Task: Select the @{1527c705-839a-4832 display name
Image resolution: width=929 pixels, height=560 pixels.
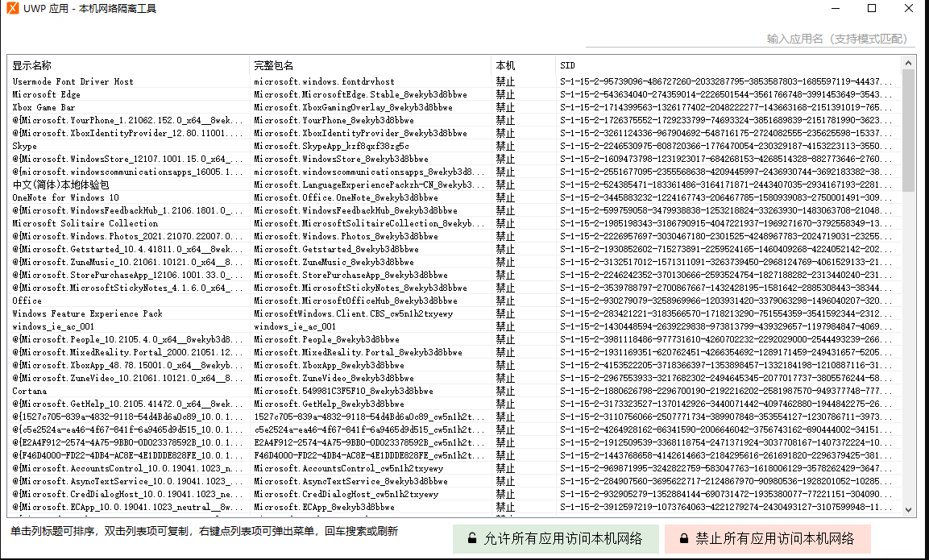Action: [127, 417]
